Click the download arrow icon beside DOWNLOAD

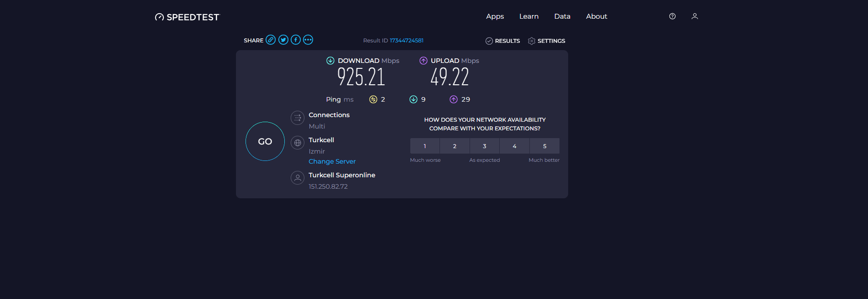click(330, 61)
